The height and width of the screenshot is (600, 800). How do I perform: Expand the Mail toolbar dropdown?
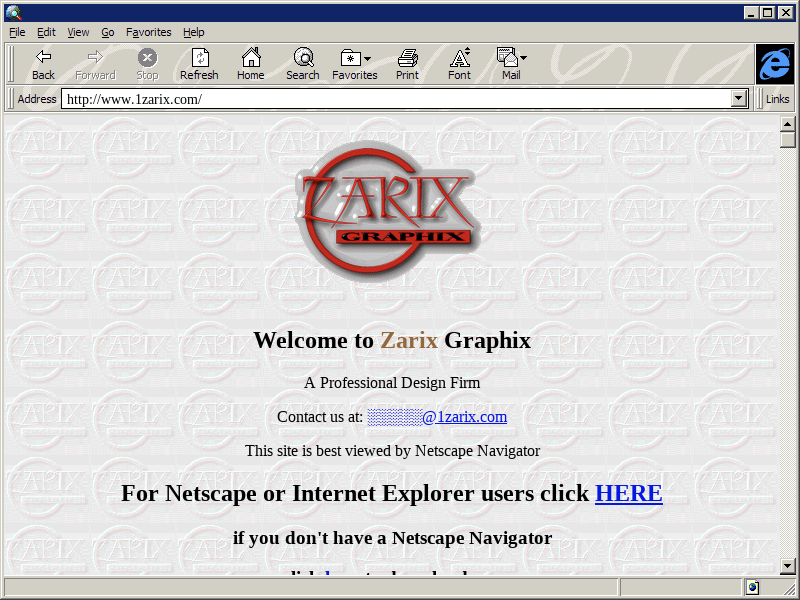pos(511,64)
